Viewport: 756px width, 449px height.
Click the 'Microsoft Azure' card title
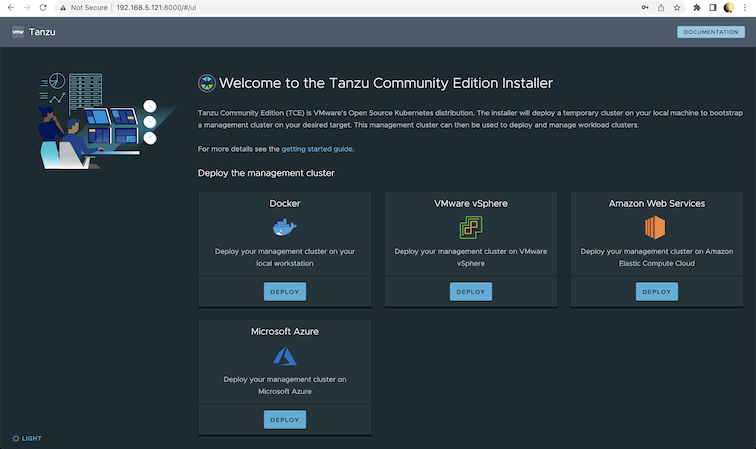click(284, 332)
